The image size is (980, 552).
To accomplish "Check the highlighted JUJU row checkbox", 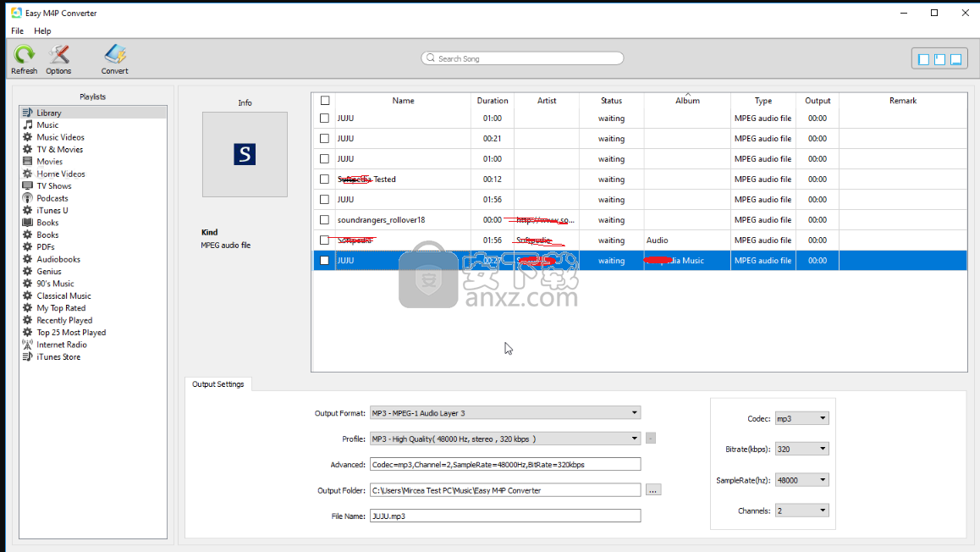I will [x=324, y=261].
